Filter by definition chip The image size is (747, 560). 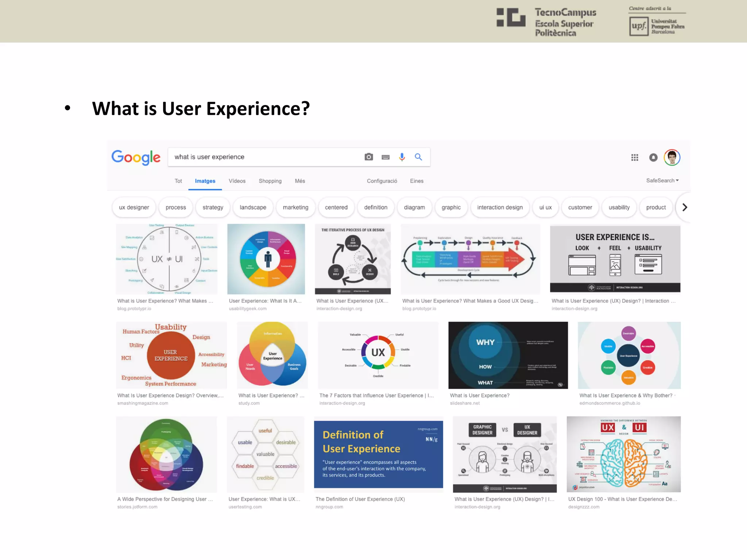click(x=376, y=207)
